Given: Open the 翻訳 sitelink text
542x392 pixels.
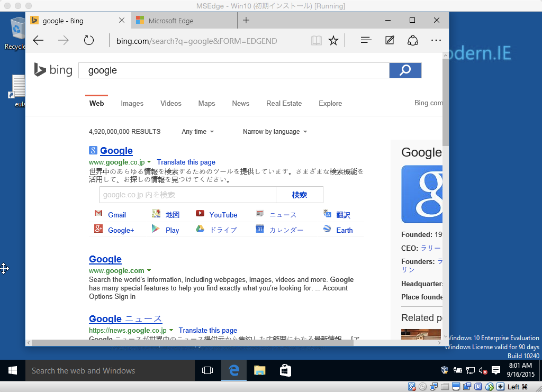Looking at the screenshot, I should [x=343, y=215].
